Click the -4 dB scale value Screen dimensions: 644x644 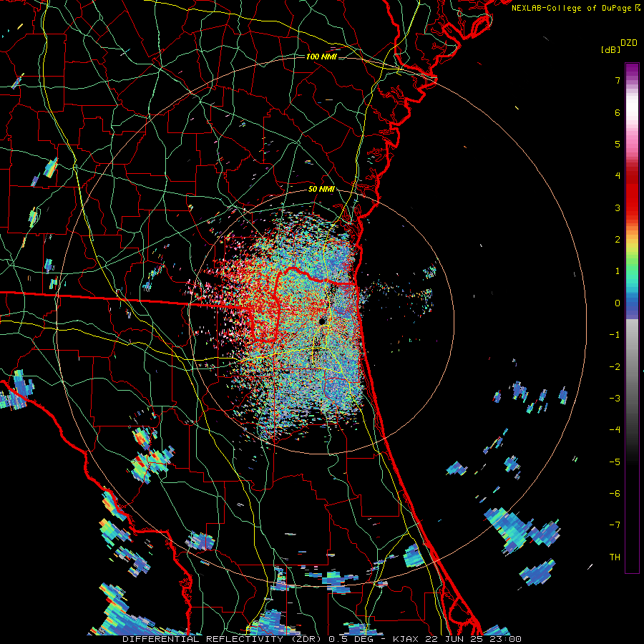[x=615, y=430]
